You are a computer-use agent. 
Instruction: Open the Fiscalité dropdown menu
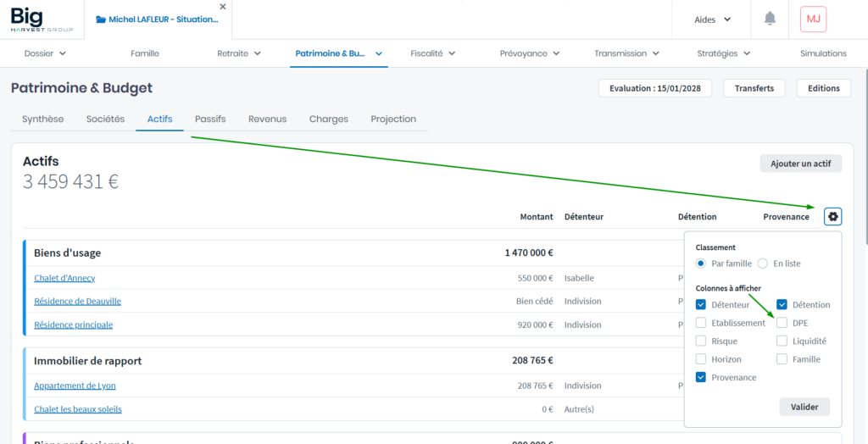432,53
